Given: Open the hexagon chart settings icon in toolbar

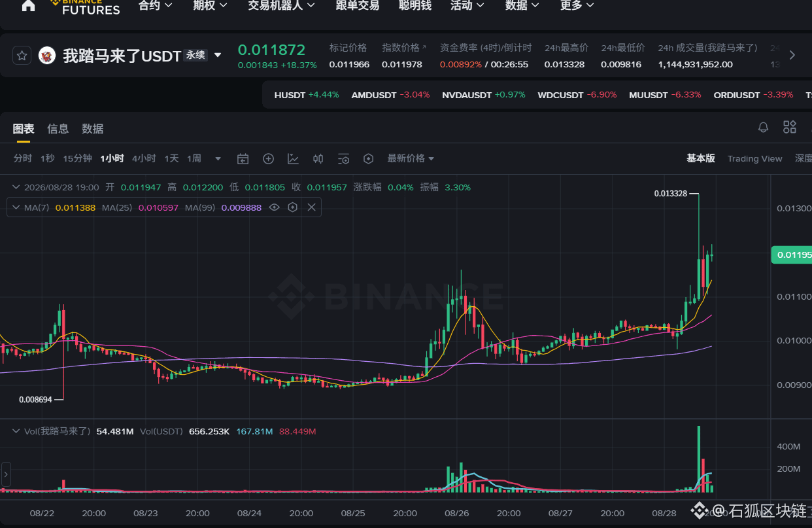Looking at the screenshot, I should 369,159.
